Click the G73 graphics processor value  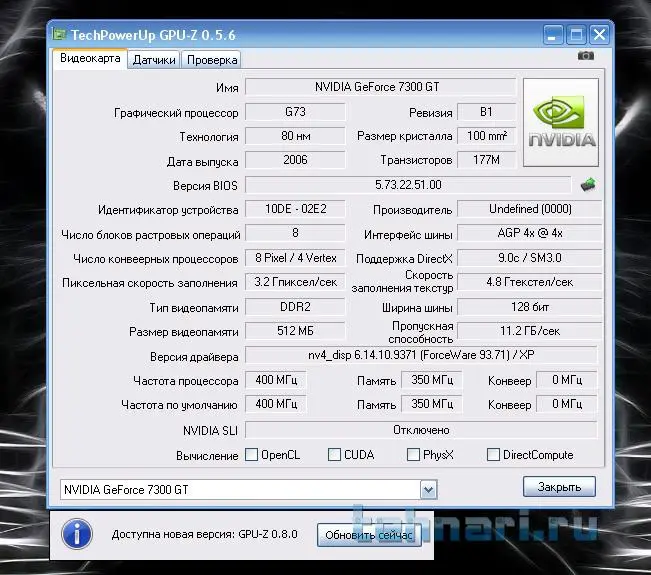pyautogui.click(x=295, y=112)
